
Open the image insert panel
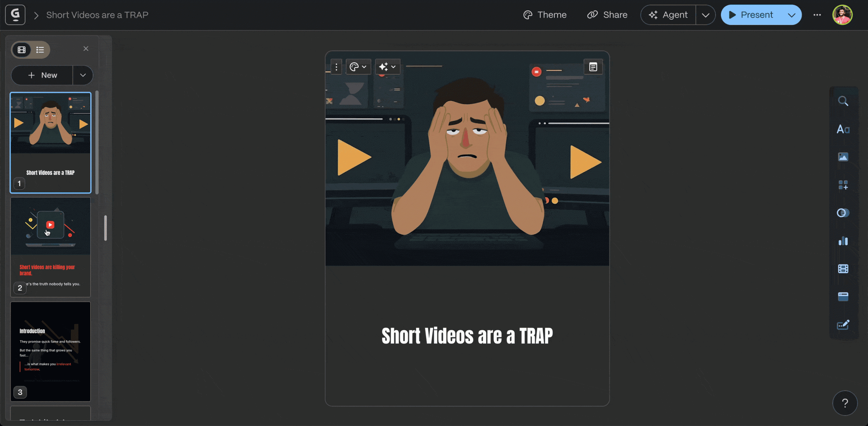843,157
